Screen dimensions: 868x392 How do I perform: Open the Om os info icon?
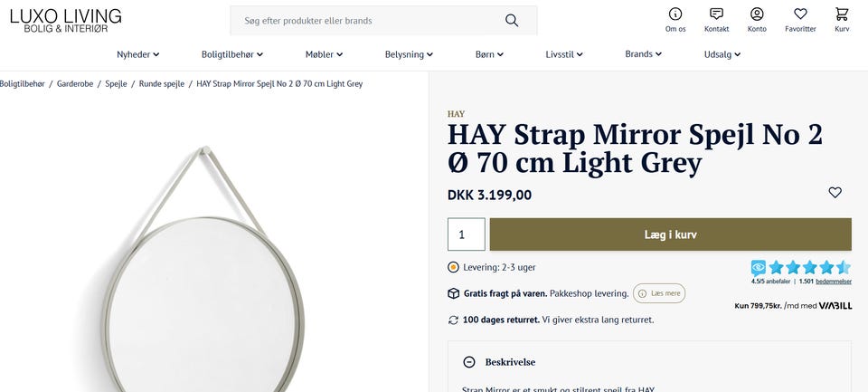click(x=675, y=14)
